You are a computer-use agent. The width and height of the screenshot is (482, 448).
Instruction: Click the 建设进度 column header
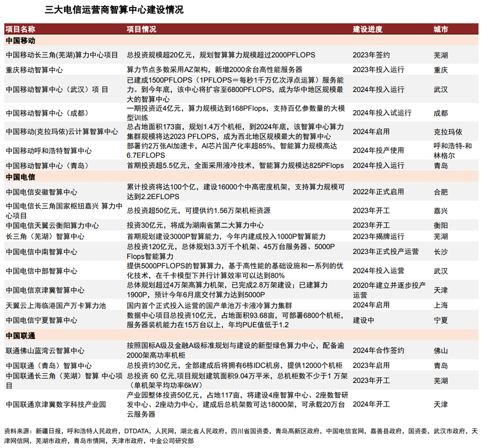367,29
